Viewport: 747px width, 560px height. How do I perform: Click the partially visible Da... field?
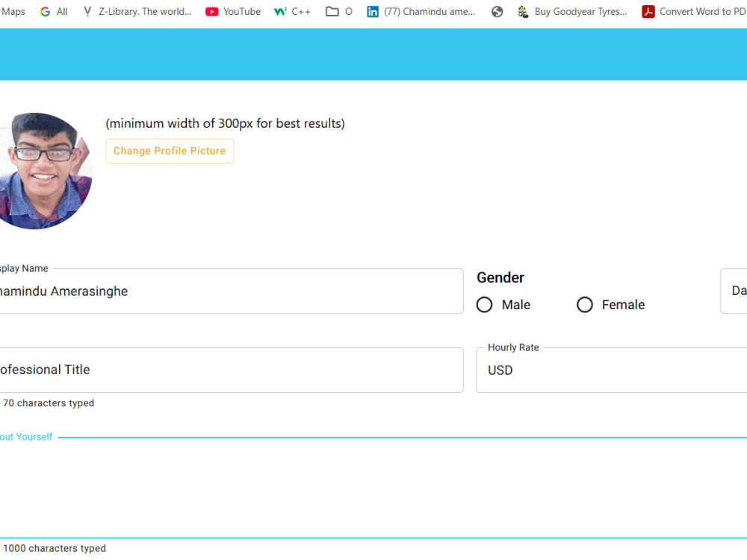(734, 291)
